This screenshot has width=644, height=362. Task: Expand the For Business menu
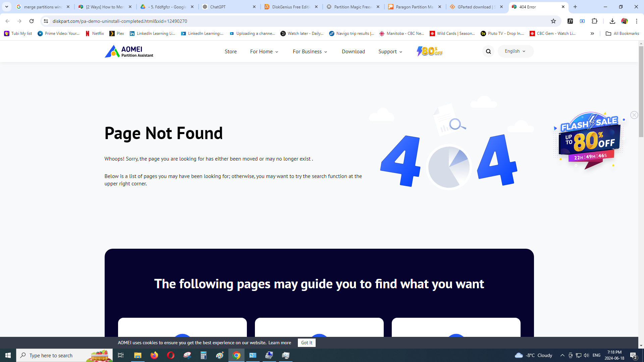[310, 52]
